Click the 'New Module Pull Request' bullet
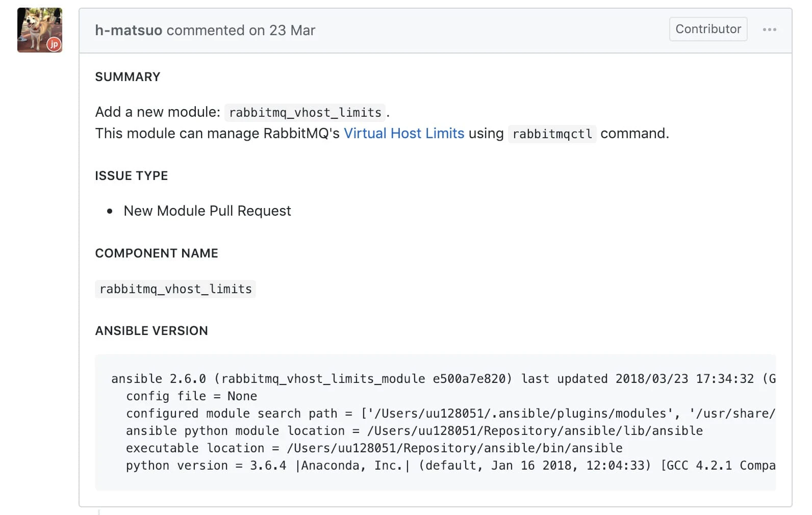Screen dimensions: 812x515 pyautogui.click(x=207, y=211)
